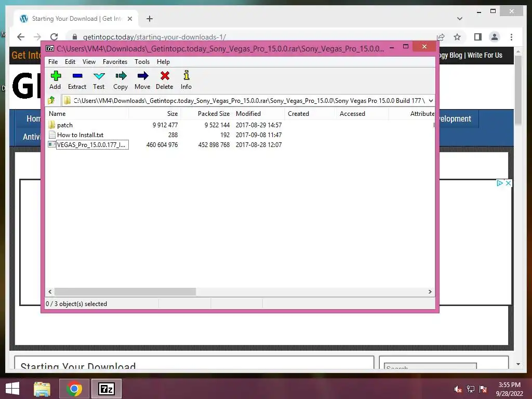The height and width of the screenshot is (399, 532).
Task: Open File Explorer from the taskbar
Action: pos(42,389)
